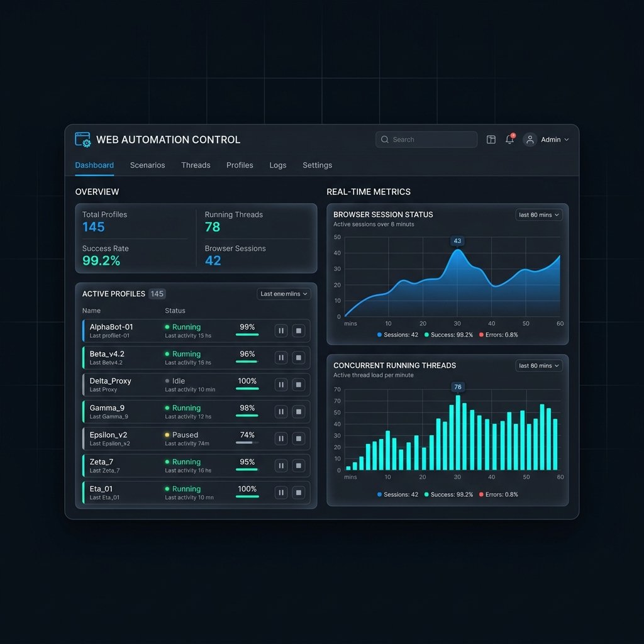The image size is (644, 644).
Task: Go to the Profiles tab
Action: [240, 165]
